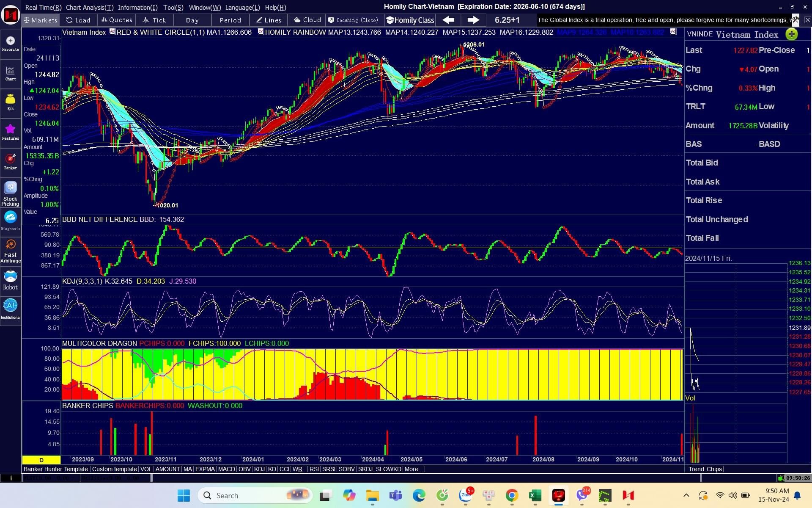Select the Chips tab in right panel
Screen dimensions: 812x508
[x=714, y=469]
